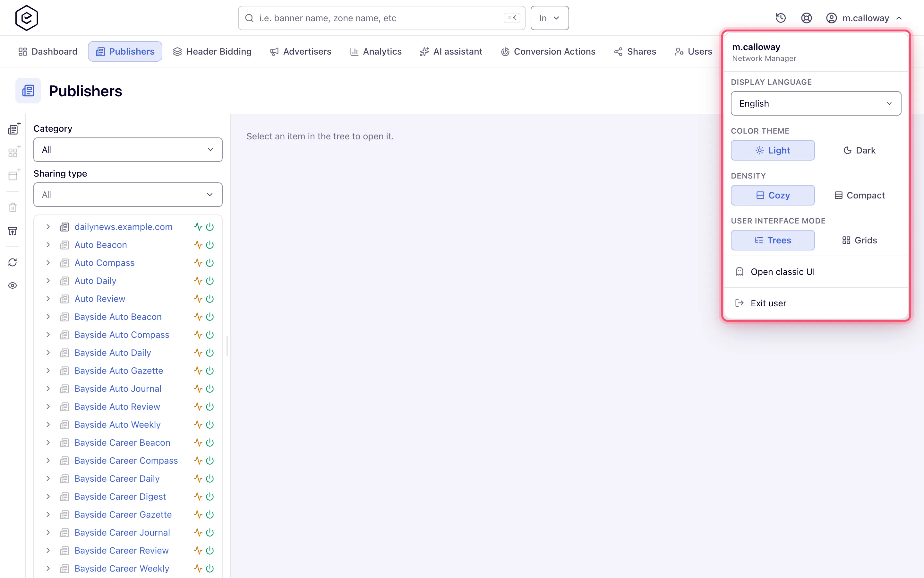
Task: Switch to the Dark color theme
Action: [859, 150]
